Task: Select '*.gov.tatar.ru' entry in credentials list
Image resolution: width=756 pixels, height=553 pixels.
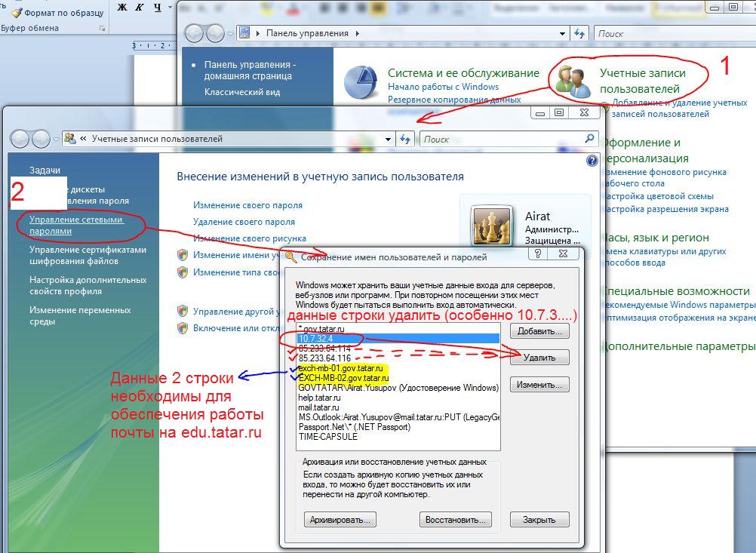Action: pyautogui.click(x=398, y=329)
